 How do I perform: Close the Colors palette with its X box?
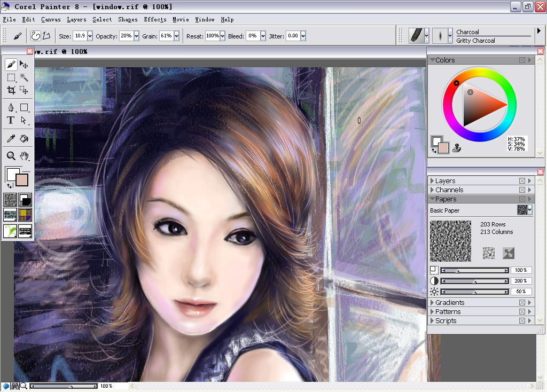[522, 60]
